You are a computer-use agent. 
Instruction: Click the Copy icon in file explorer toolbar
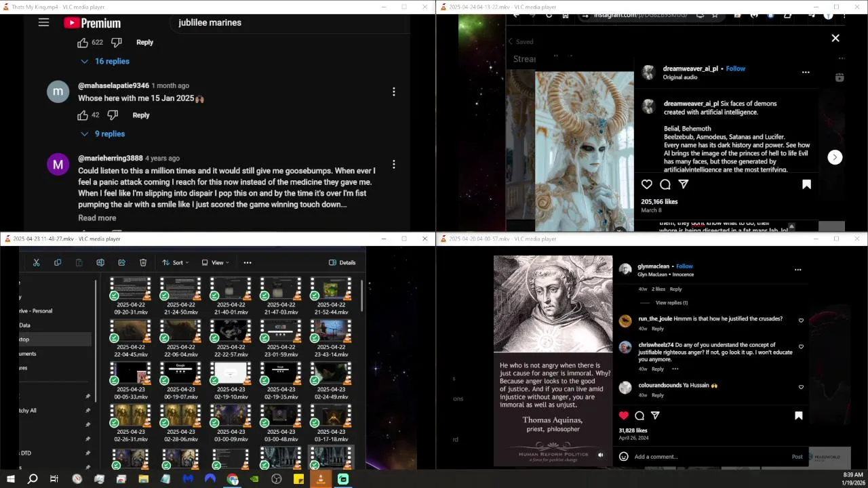(58, 262)
